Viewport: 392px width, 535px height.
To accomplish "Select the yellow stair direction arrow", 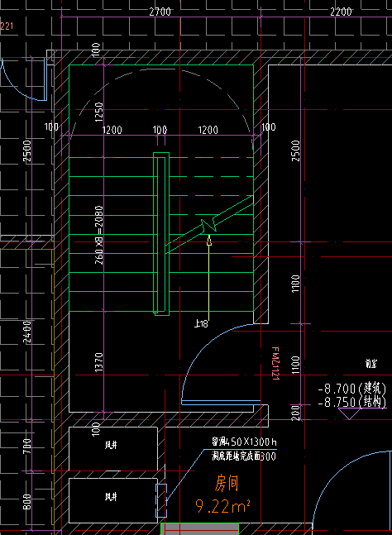I will click(x=209, y=276).
